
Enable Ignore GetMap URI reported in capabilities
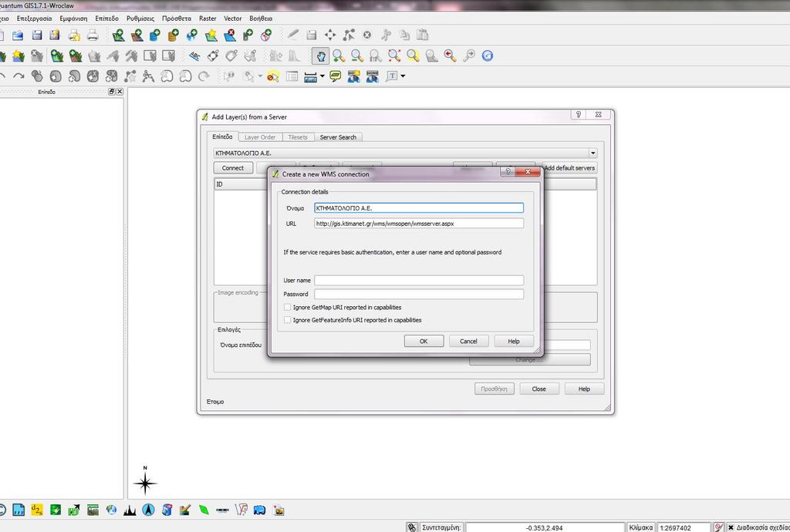coord(287,307)
